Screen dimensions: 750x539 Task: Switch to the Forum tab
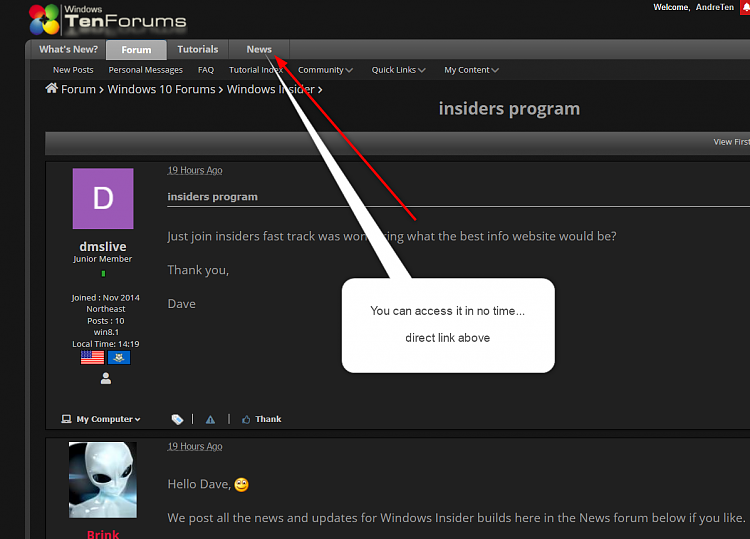[x=136, y=50]
